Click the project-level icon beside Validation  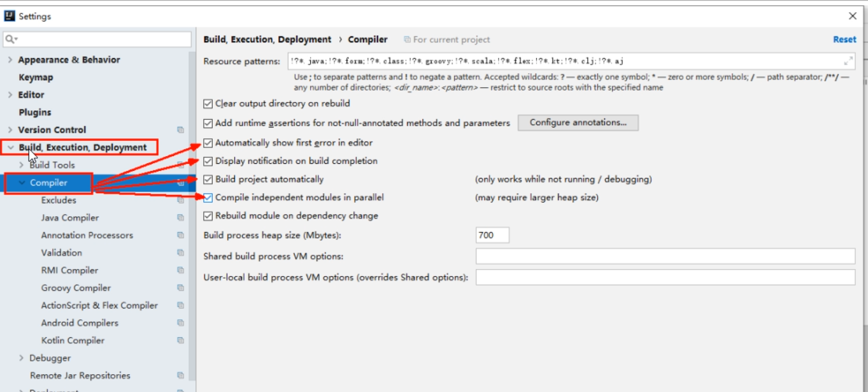point(181,253)
